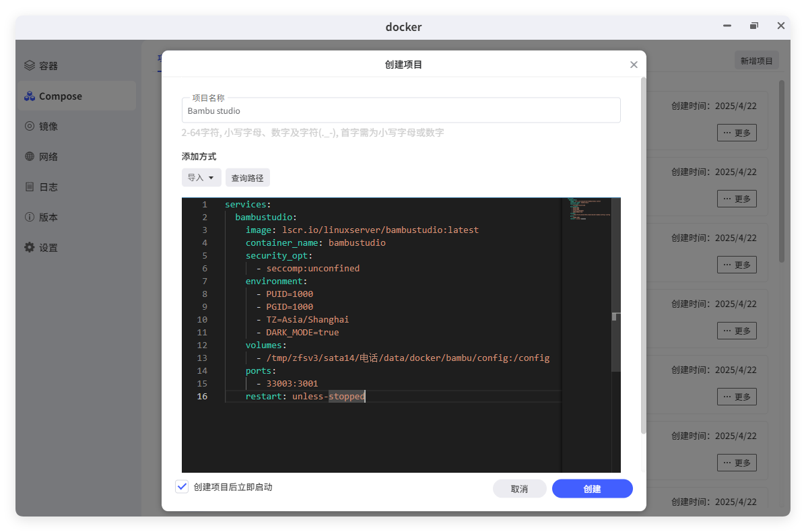The image size is (806, 532).
Task: Click 'seccomp:unconfined' on line 6
Action: point(312,268)
